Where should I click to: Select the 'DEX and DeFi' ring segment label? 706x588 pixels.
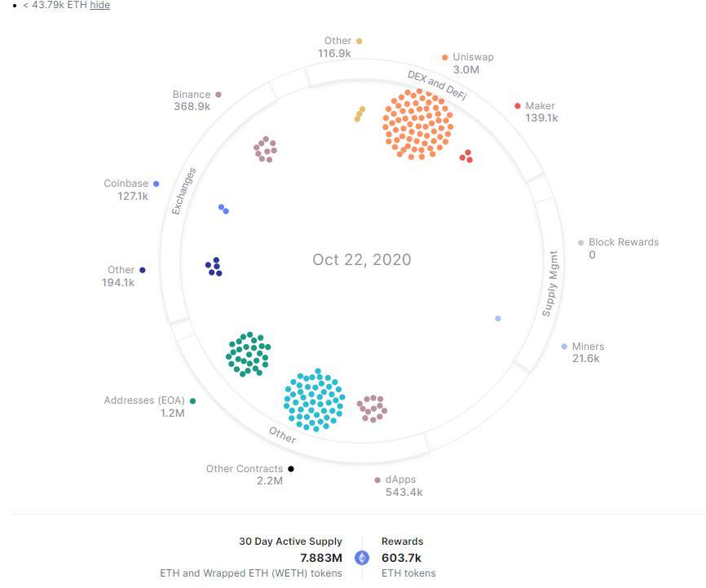click(437, 85)
